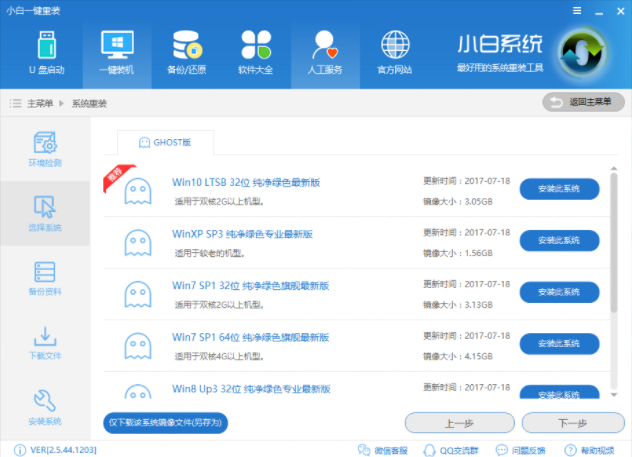The height and width of the screenshot is (457, 632).
Task: Click the breadcrumb arrow after 主菜单
Action: click(62, 104)
